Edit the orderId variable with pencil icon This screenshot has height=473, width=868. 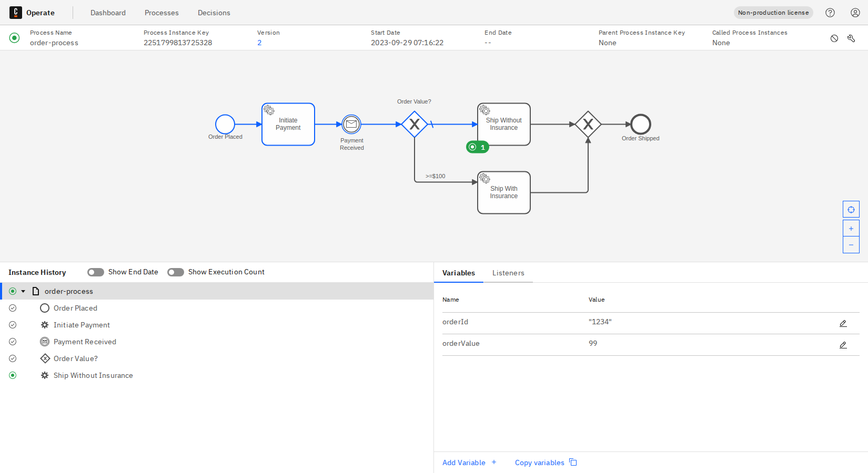click(x=843, y=323)
